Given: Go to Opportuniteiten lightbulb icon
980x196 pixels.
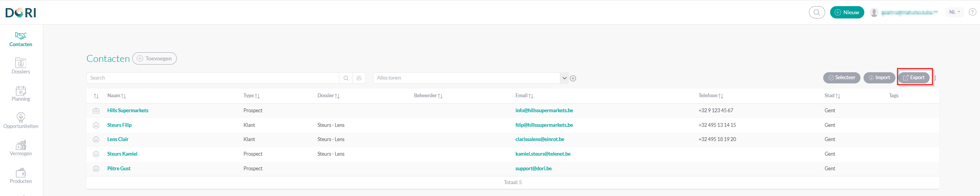Looking at the screenshot, I should [21, 117].
